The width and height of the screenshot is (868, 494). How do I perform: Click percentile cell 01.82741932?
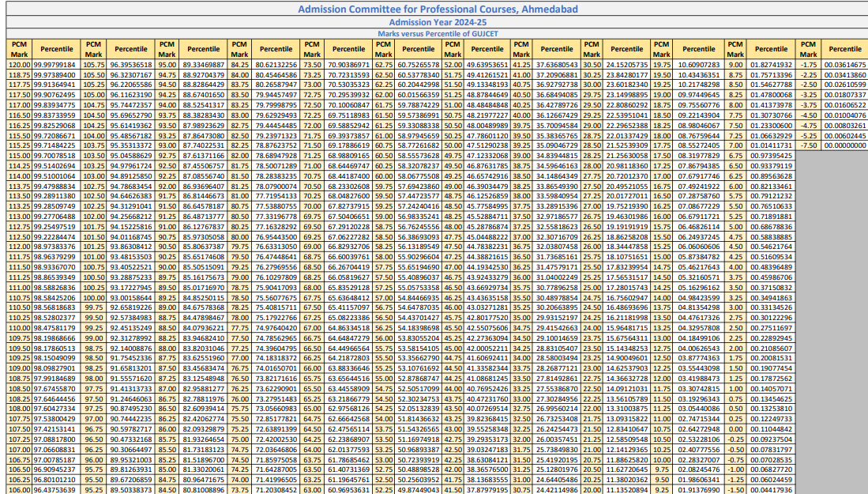[x=771, y=65]
